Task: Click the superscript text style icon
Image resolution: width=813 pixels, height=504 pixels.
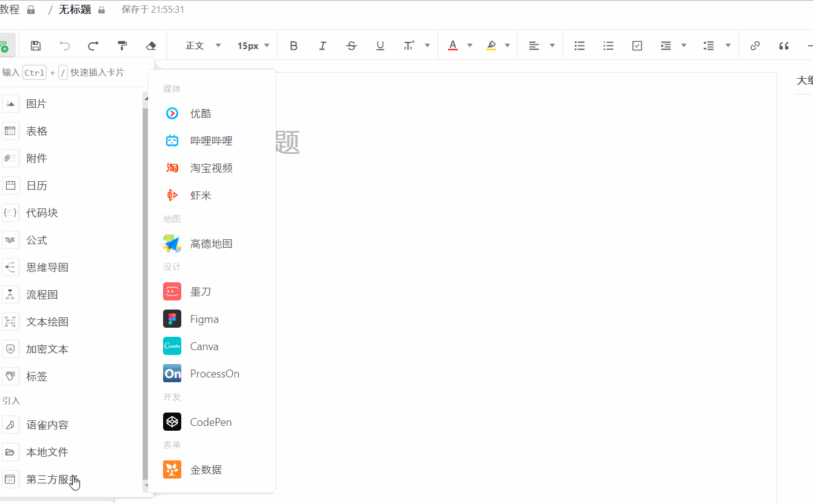Action: pyautogui.click(x=409, y=45)
